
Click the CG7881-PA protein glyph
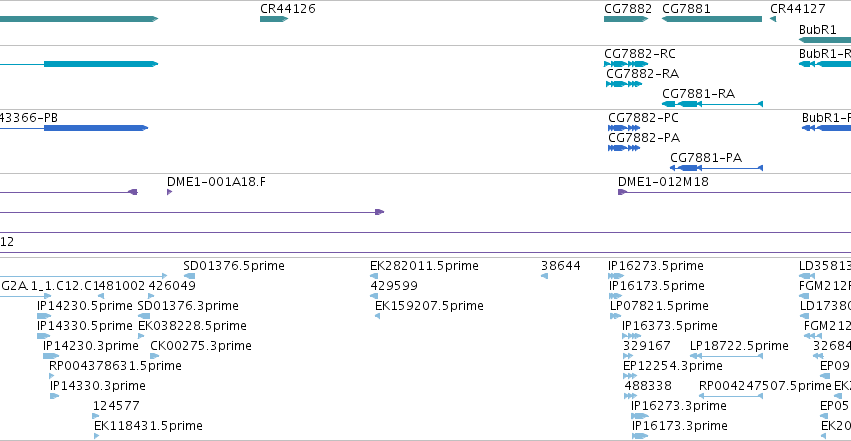(x=716, y=168)
